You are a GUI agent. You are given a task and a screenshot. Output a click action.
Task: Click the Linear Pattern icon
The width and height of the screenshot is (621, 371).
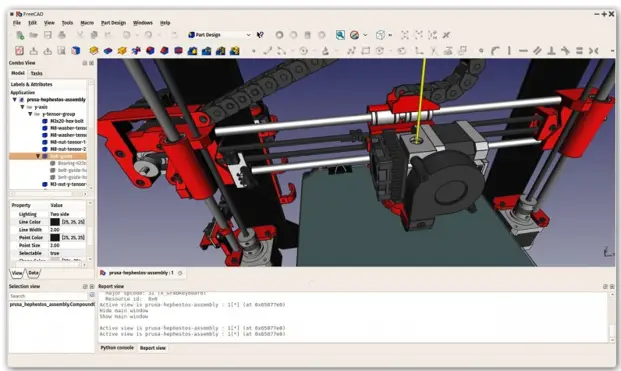point(207,51)
